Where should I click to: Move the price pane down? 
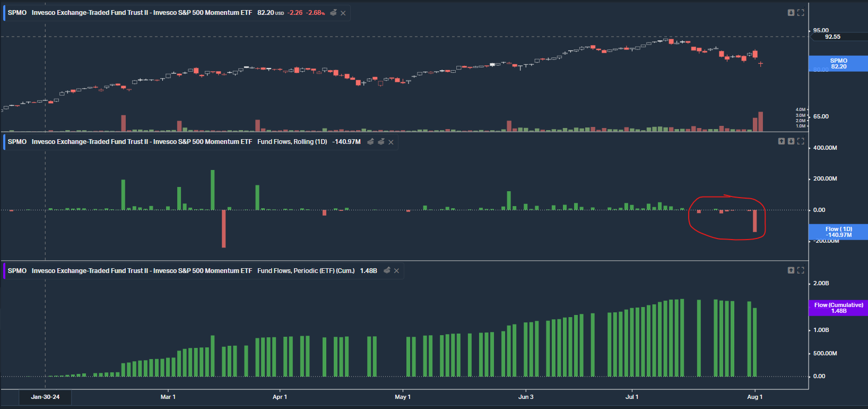[791, 13]
